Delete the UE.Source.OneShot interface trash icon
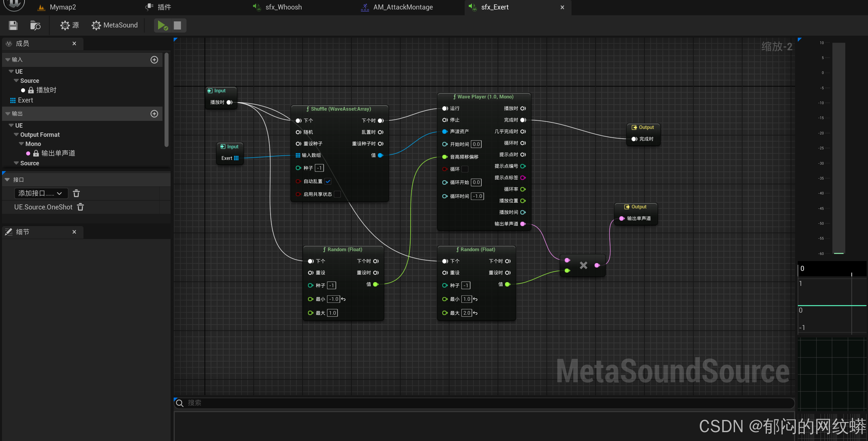Screen dimensions: 868x441 pyautogui.click(x=80, y=207)
